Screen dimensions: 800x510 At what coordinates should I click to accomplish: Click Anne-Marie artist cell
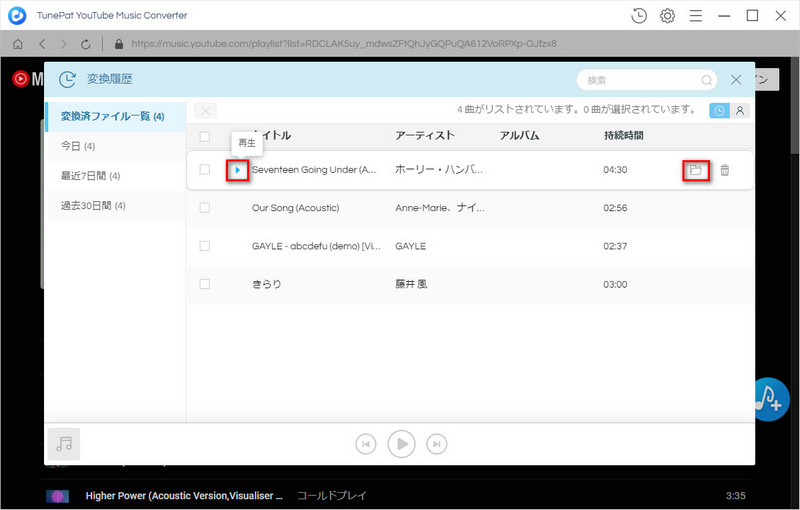[x=440, y=208]
